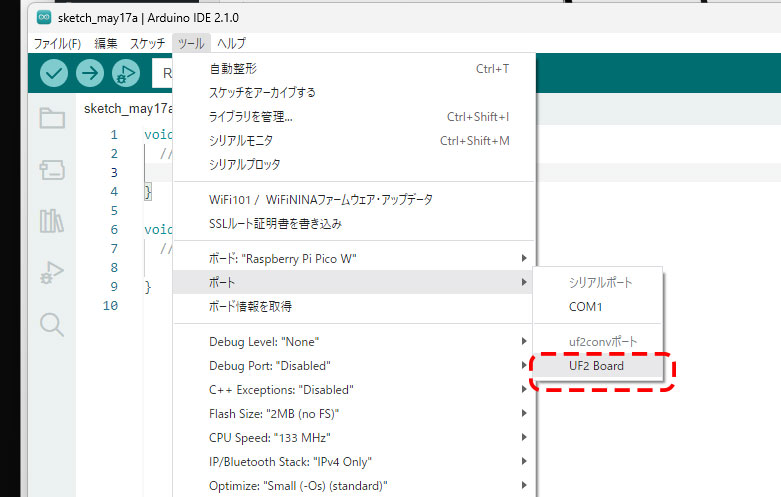Open シリアルモニタ
This screenshot has height=497, width=781.
(354, 140)
